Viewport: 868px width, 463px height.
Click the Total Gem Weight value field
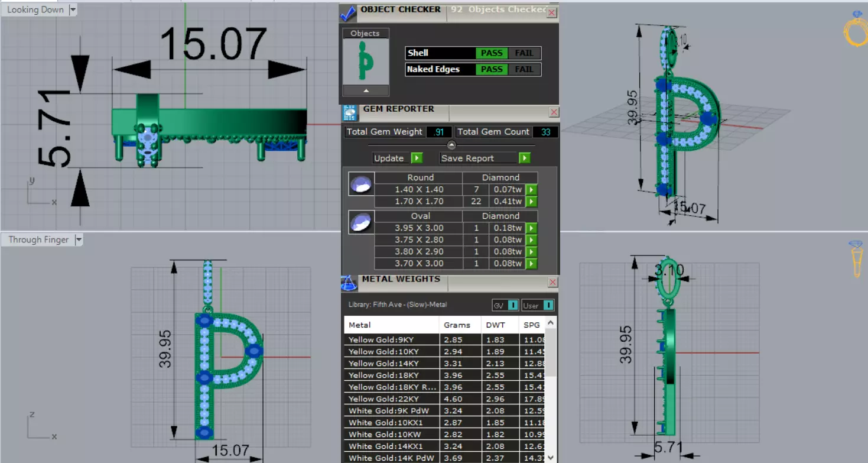438,132
